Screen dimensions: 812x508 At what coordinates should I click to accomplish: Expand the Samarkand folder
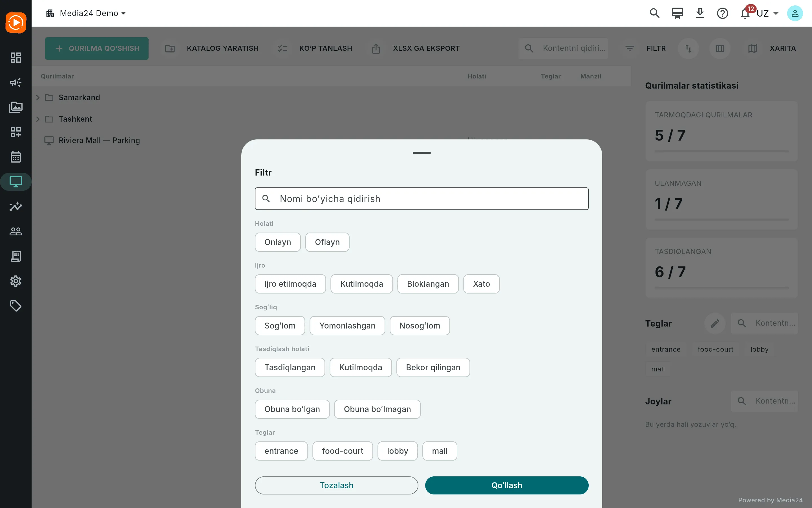click(38, 97)
